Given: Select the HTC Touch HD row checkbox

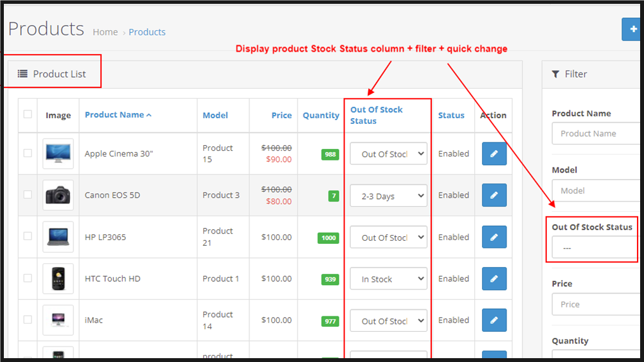Looking at the screenshot, I should 28,278.
